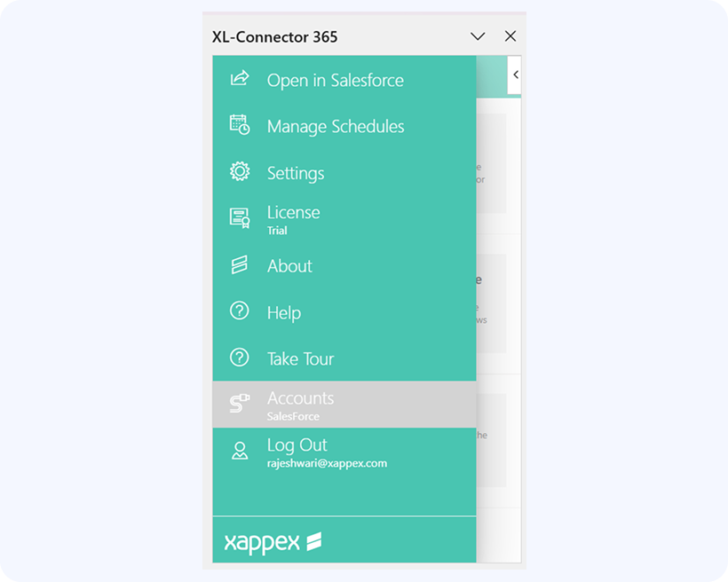Click the Take Tour question mark icon
This screenshot has height=582, width=728.
240,358
